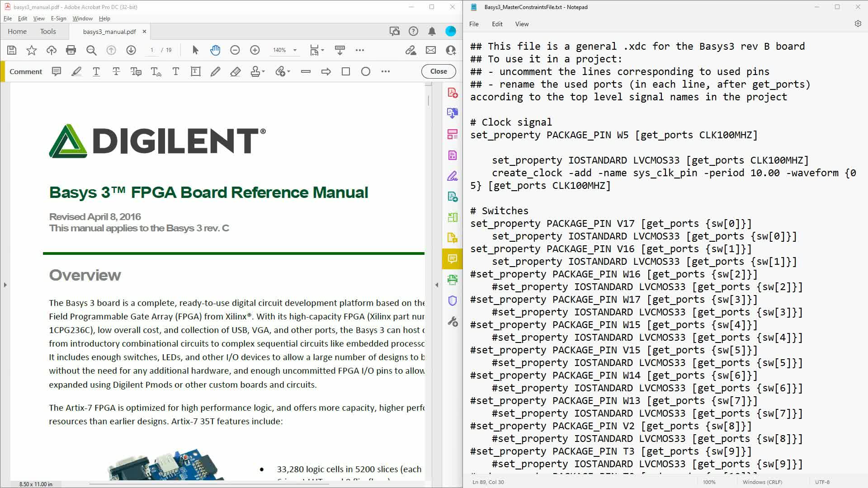Select the Pencil drawing tool

pyautogui.click(x=216, y=71)
